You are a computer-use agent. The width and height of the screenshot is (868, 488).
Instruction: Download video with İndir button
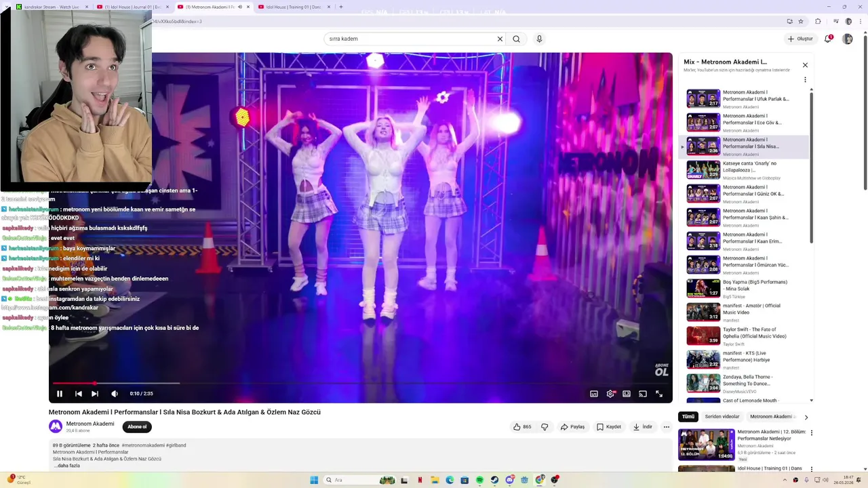(642, 427)
